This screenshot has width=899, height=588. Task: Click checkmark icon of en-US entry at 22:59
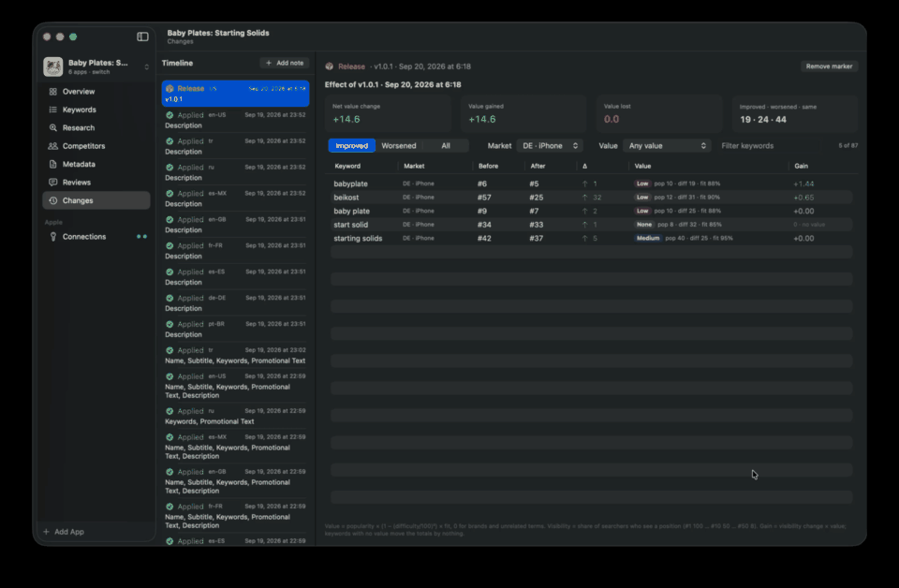(169, 376)
